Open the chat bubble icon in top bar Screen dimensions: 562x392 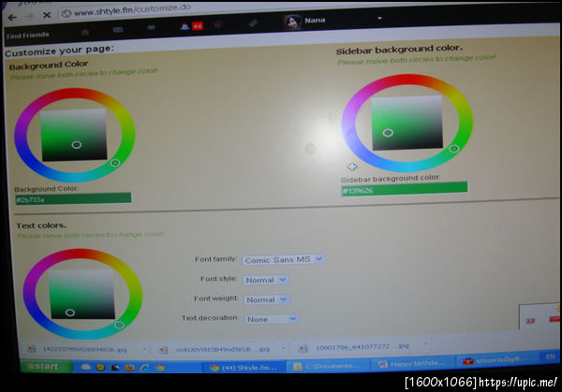pos(151,27)
